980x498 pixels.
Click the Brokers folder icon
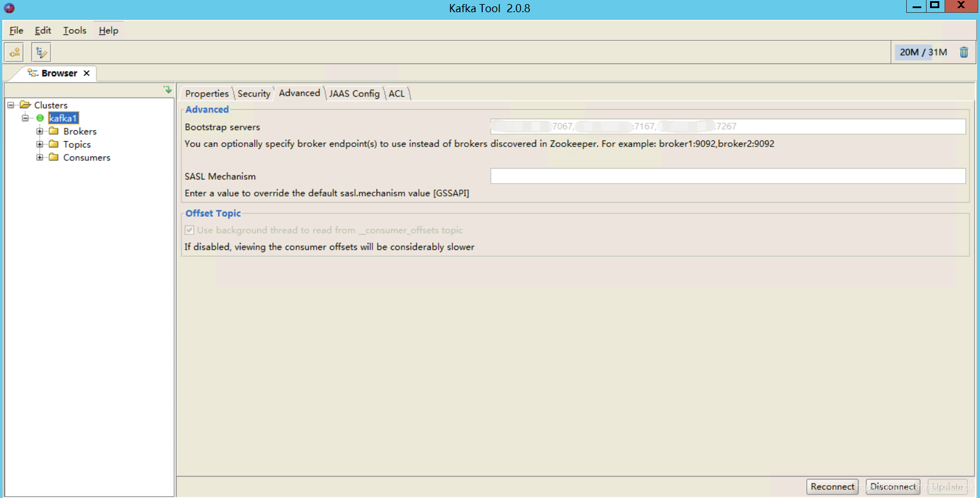coord(54,131)
